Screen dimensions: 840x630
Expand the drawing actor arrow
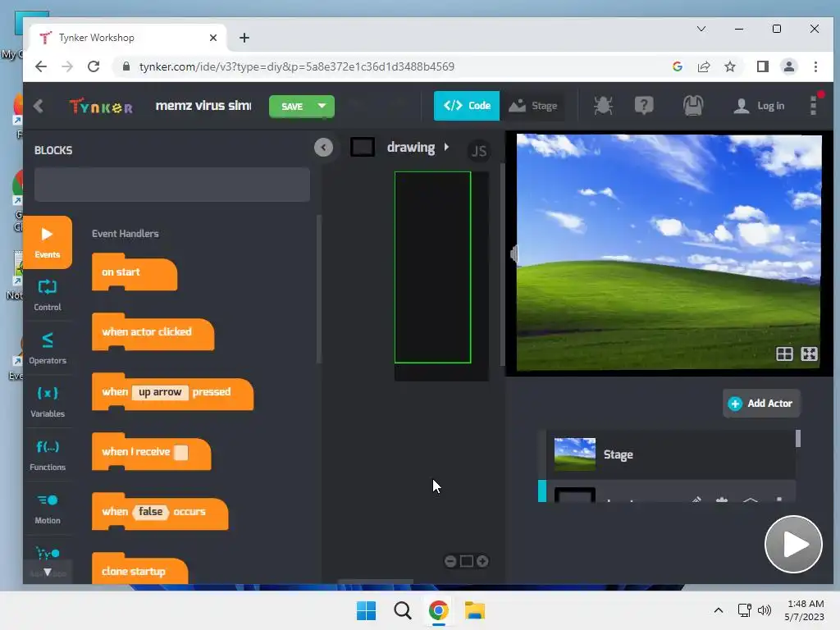pos(446,147)
